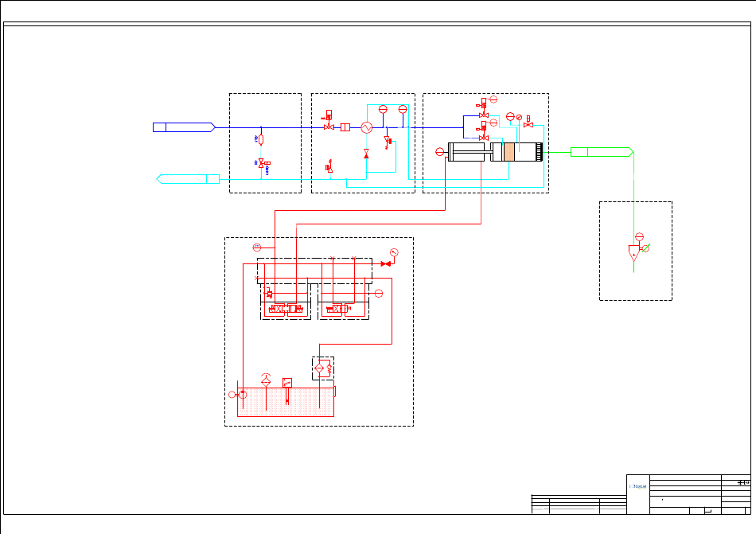Select the diamond breather filter above tank

tap(266, 381)
